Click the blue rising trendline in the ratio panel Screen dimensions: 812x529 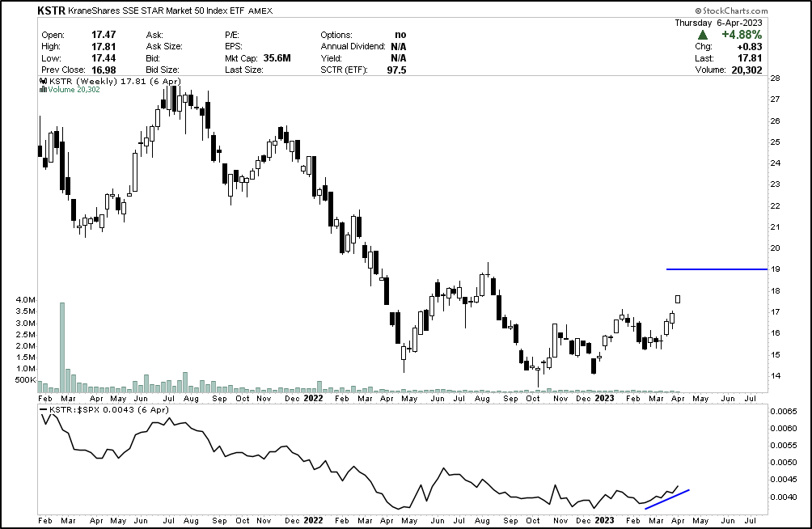click(x=667, y=499)
